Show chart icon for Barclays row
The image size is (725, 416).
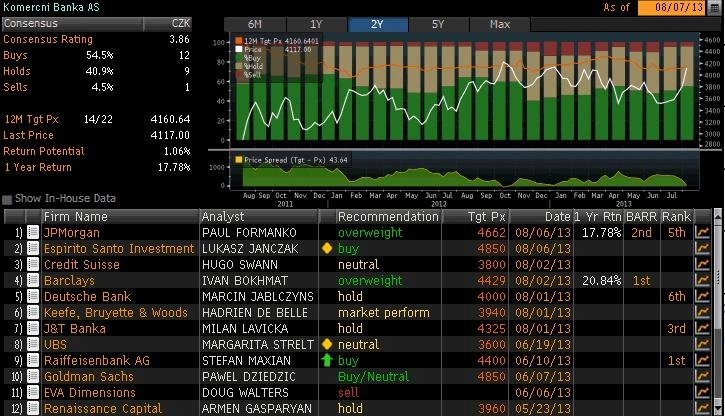coord(702,281)
